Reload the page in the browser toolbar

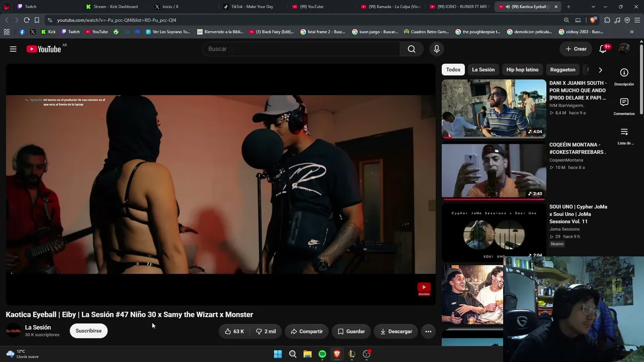click(27, 20)
